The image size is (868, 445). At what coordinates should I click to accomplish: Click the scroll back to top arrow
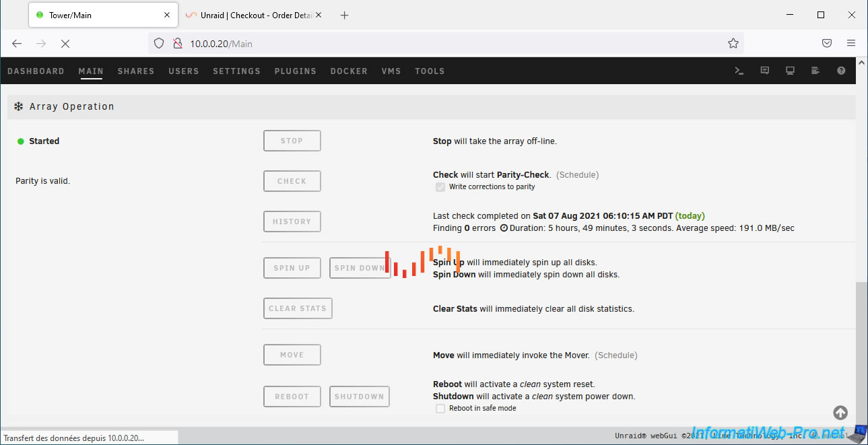[840, 413]
